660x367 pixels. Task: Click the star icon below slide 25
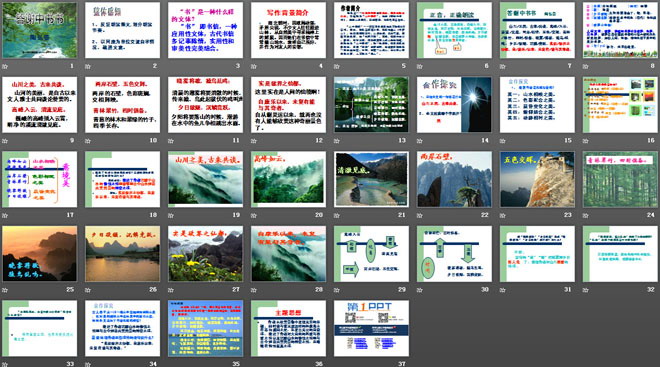click(x=5, y=290)
